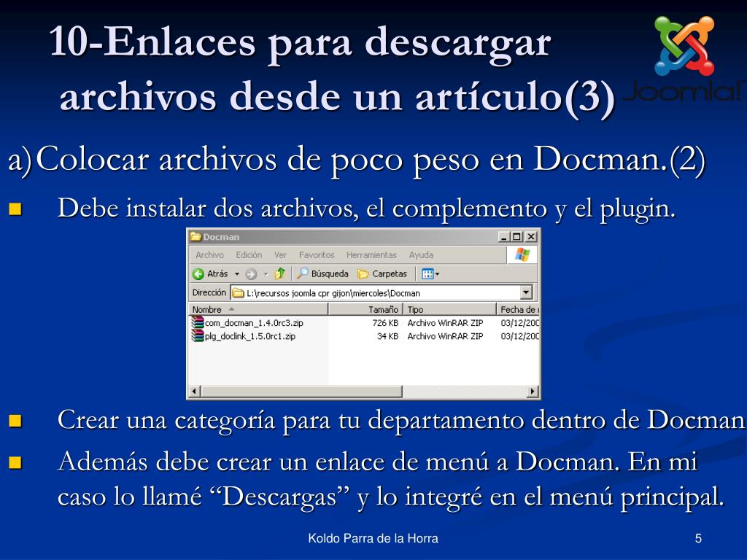Click the 34 KB size cell
This screenshot has height=560, width=747.
coord(387,336)
